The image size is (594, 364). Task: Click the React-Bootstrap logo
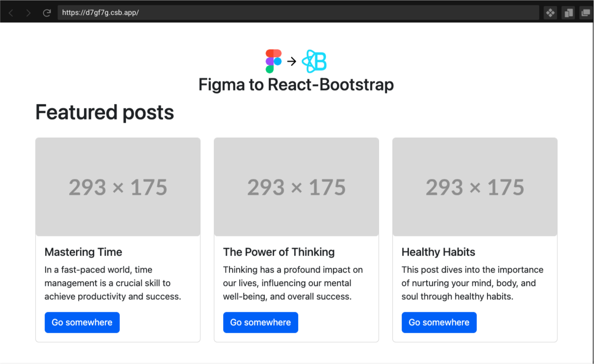pyautogui.click(x=314, y=61)
